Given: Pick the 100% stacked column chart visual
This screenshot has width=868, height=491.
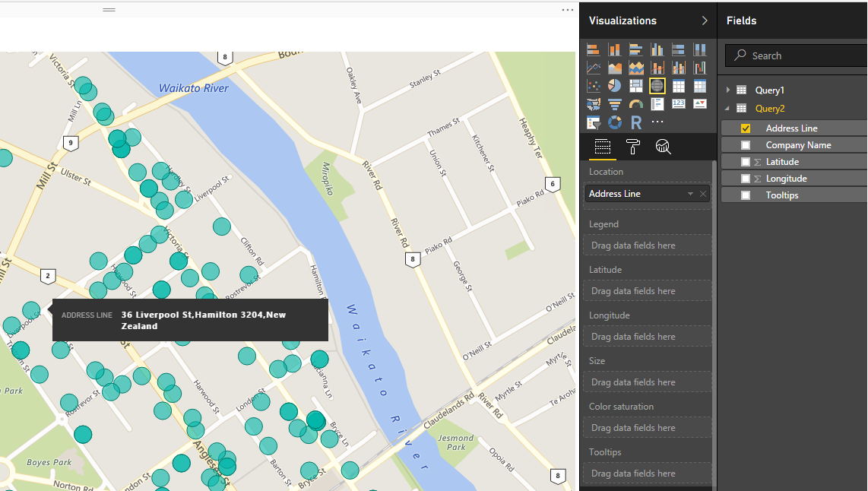Looking at the screenshot, I should pos(700,50).
